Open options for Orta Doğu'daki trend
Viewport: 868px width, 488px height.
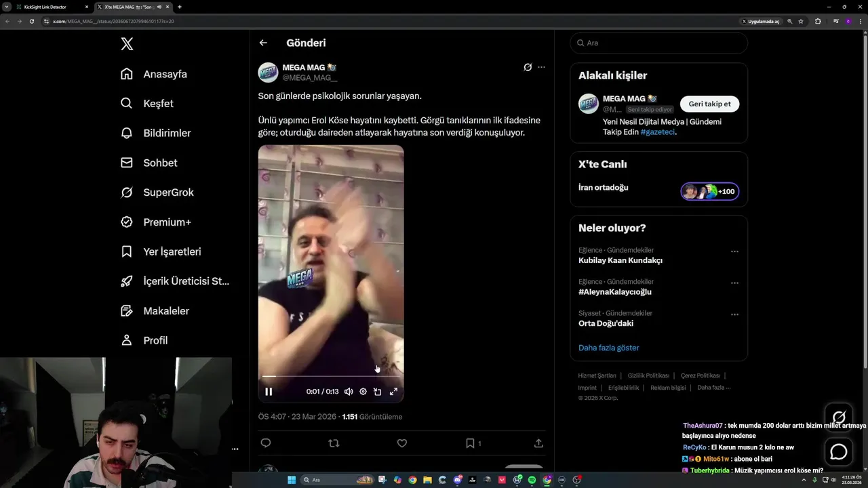[734, 314]
